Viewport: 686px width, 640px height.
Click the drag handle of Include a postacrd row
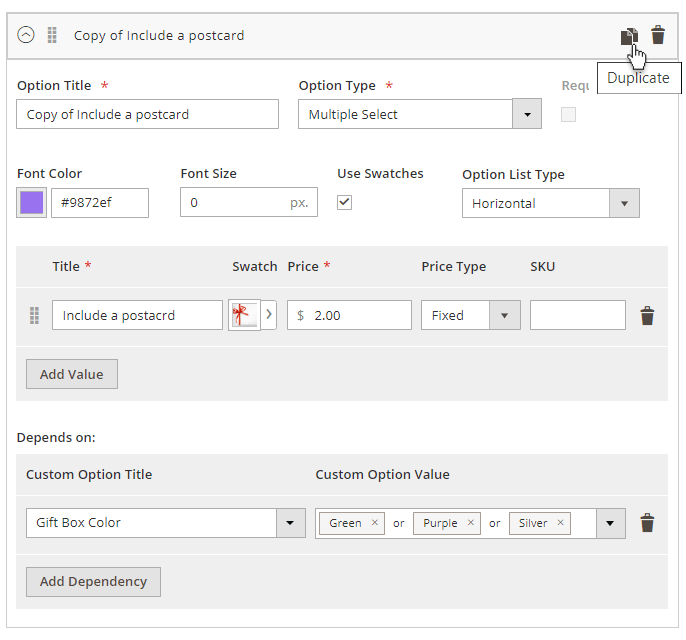coord(34,316)
